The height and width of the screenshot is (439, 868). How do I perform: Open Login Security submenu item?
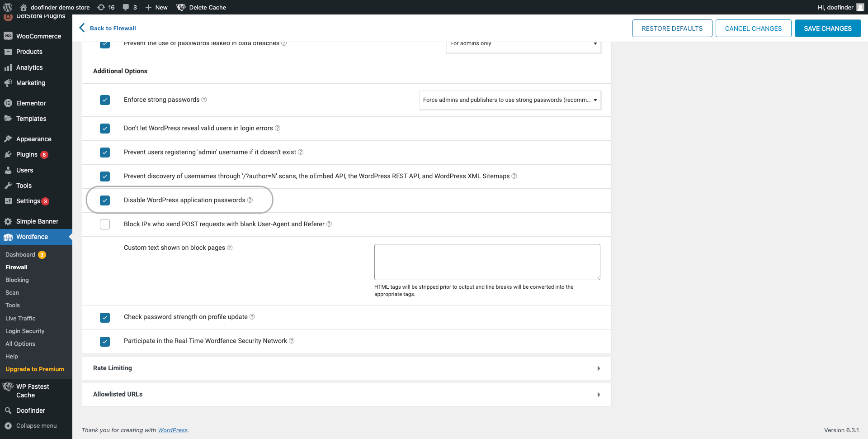click(25, 331)
